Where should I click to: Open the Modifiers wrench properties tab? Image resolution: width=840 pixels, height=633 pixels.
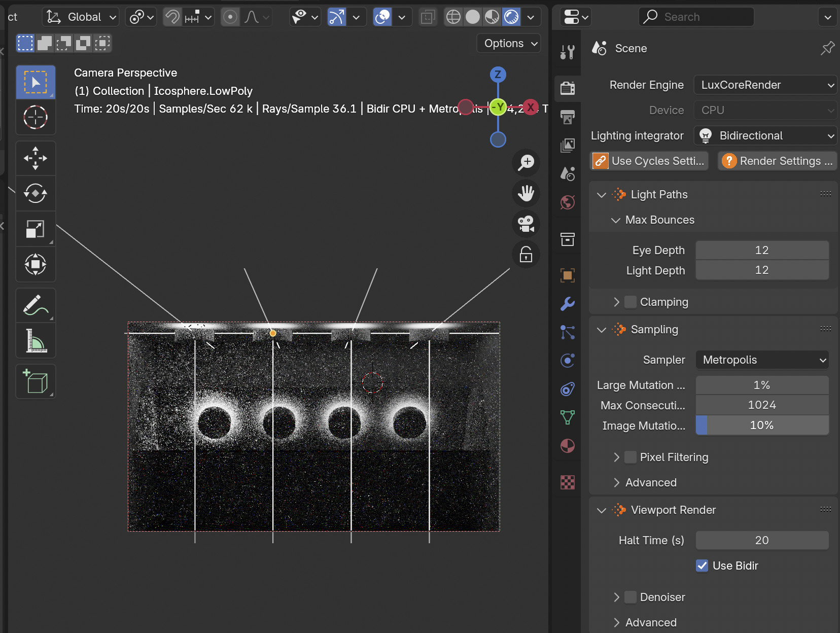(568, 304)
